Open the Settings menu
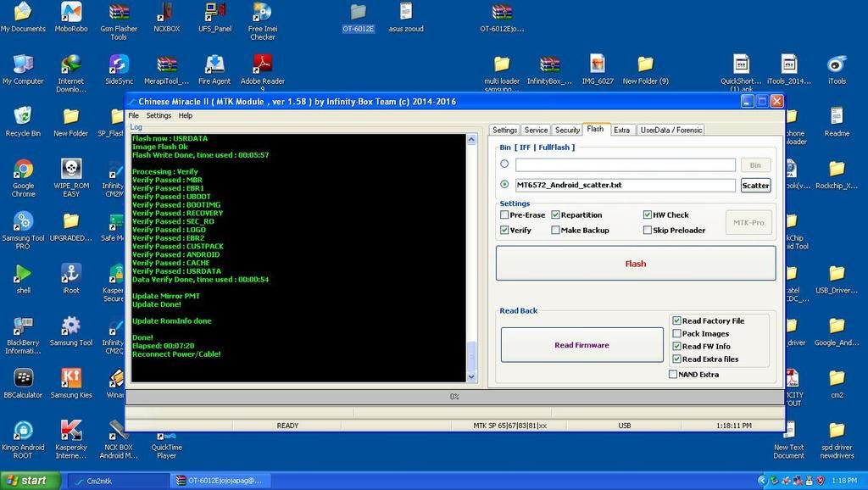Viewport: 868px width, 490px height. tap(159, 115)
